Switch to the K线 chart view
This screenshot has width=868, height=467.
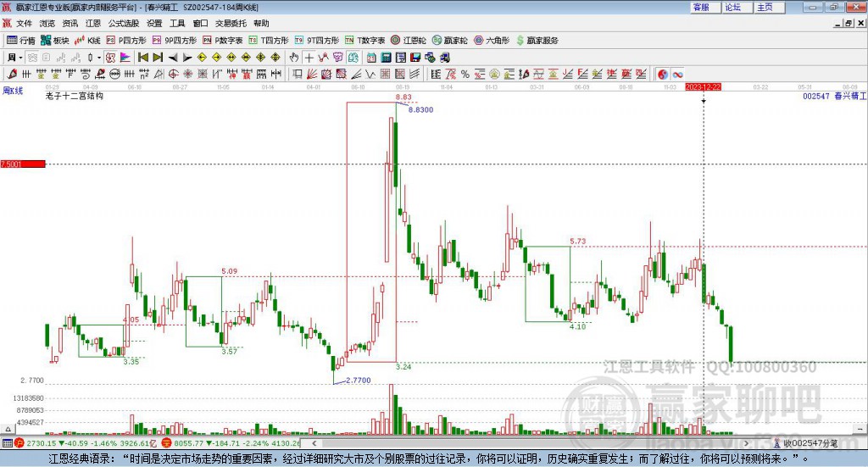point(87,41)
